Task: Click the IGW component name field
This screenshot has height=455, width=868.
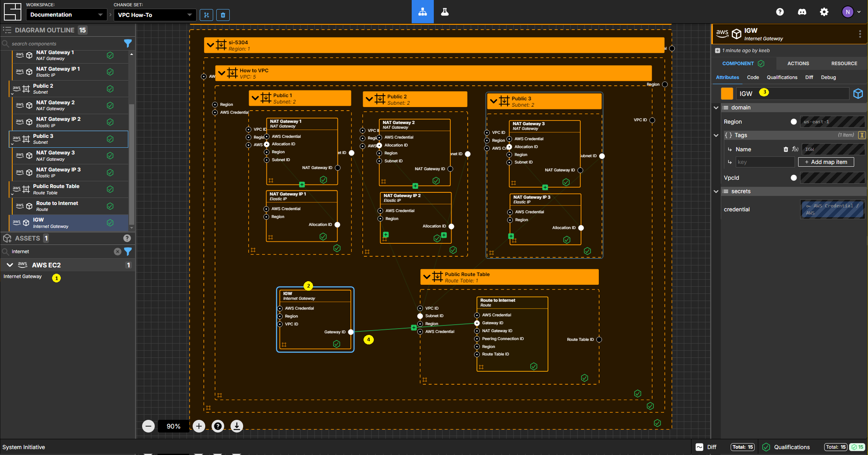Action: (793, 94)
